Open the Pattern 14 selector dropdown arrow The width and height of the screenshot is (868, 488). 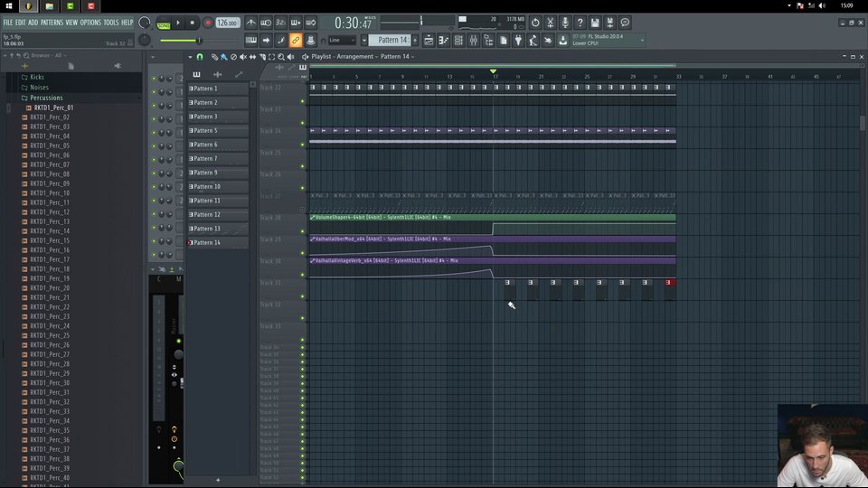coord(363,41)
